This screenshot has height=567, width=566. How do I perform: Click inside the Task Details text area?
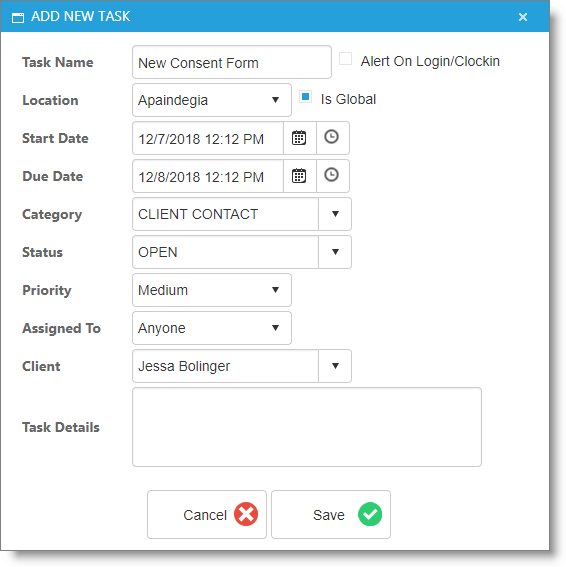pyautogui.click(x=307, y=427)
